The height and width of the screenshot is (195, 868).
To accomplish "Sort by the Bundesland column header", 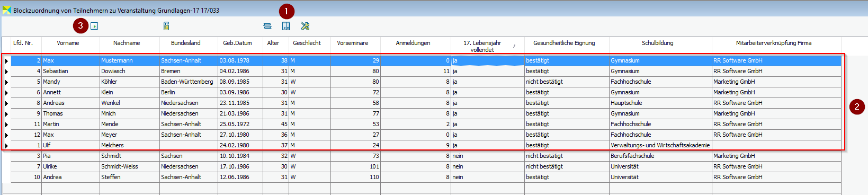I will tap(185, 43).
